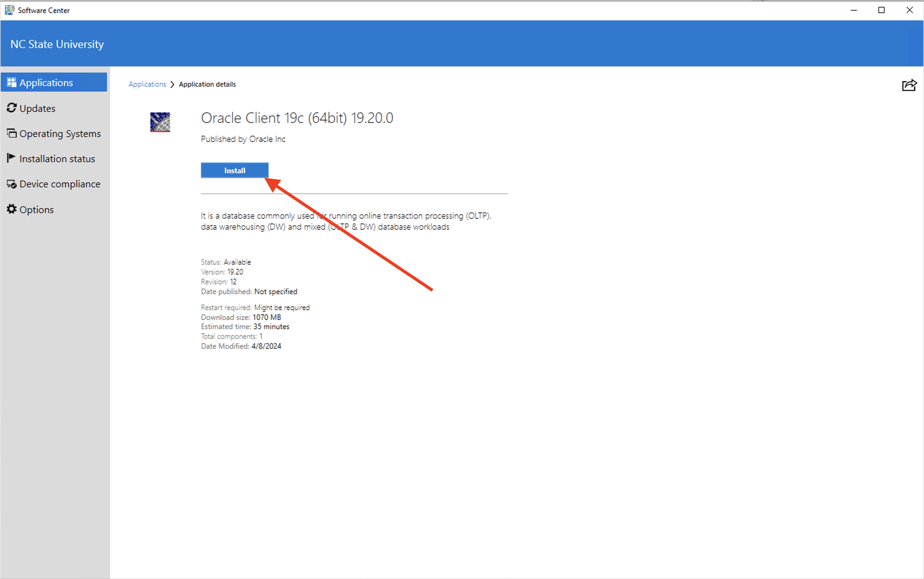Screen dimensions: 924x579
Task: Click the Updates refresh icon
Action: click(x=11, y=108)
